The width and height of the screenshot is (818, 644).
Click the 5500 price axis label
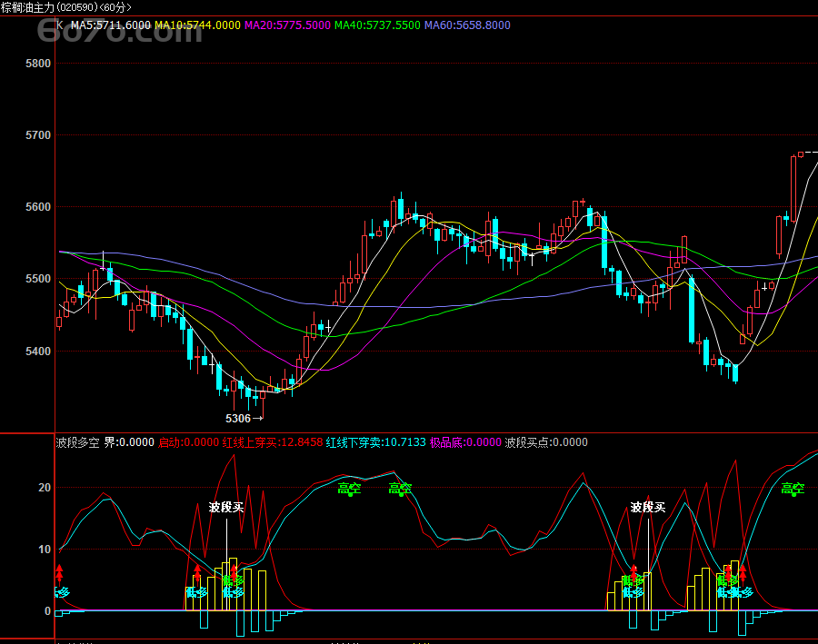[x=38, y=279]
